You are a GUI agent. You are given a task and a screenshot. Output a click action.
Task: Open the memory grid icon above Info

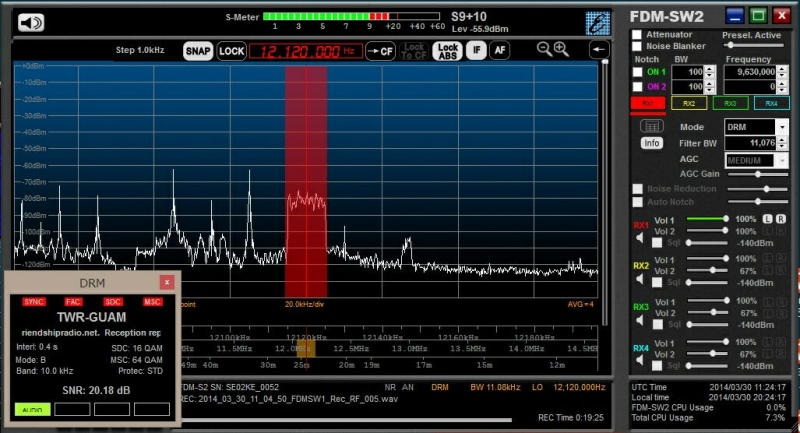click(652, 126)
